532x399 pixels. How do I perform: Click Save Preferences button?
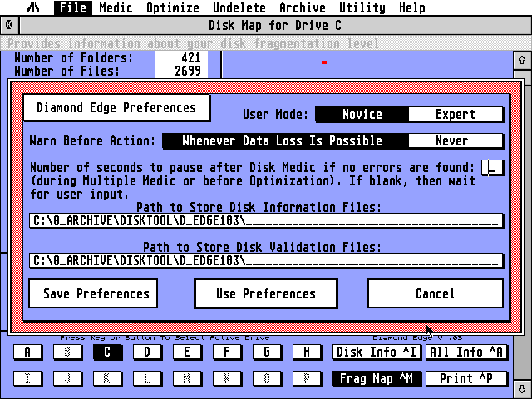93,293
